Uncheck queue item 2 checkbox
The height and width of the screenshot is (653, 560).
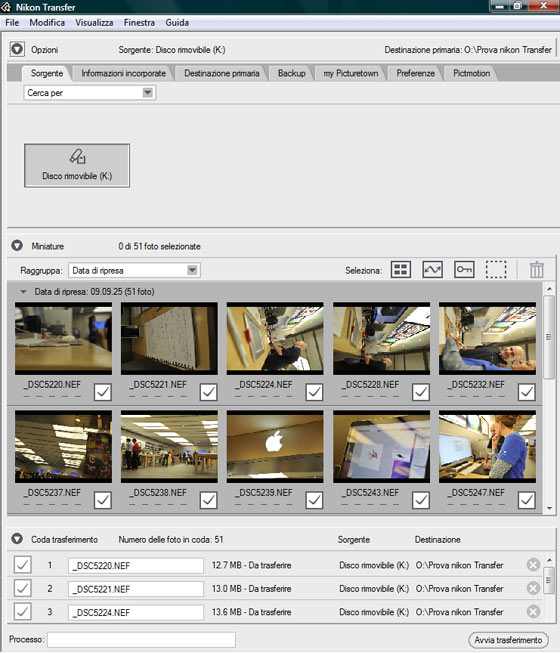[x=22, y=588]
